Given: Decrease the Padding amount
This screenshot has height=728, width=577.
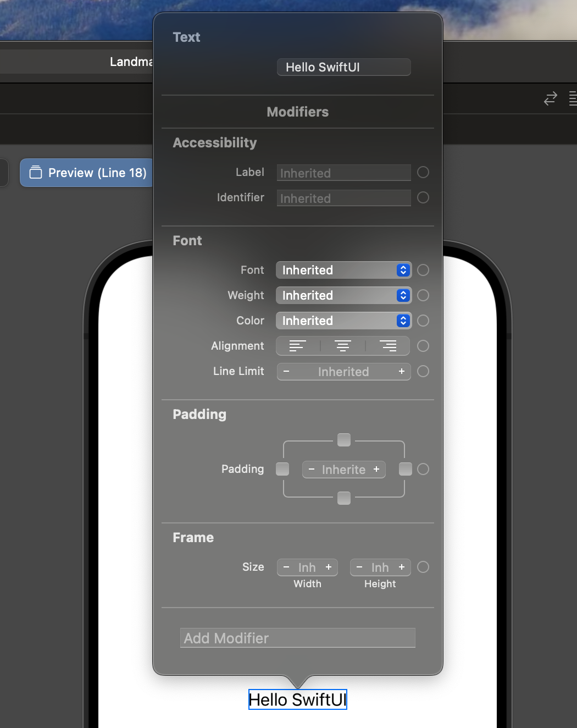Looking at the screenshot, I should (x=312, y=470).
